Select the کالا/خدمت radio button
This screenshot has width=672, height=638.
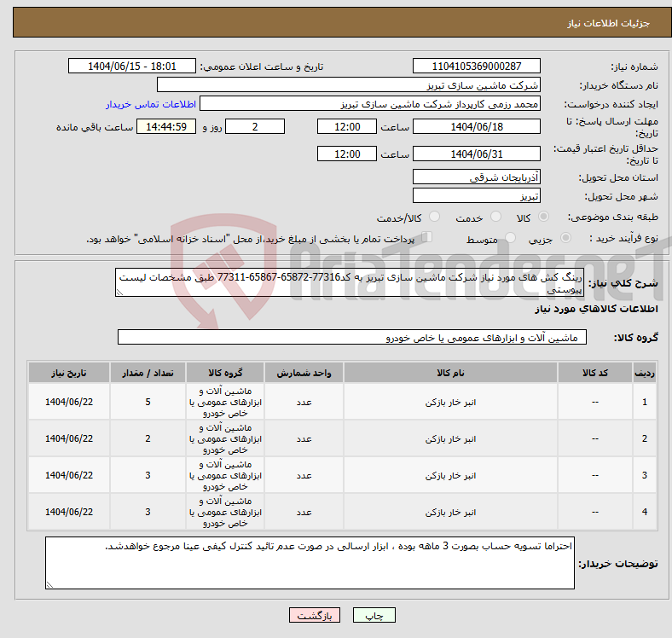tap(435, 217)
